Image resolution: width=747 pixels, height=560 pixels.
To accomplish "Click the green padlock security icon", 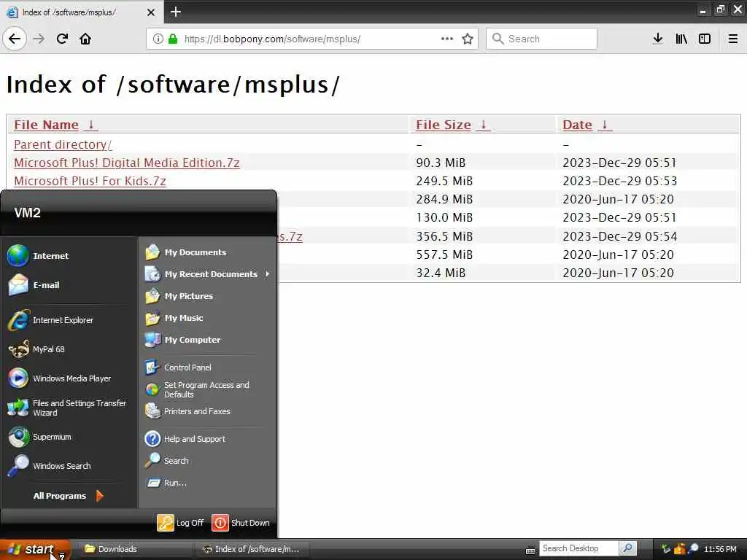I will point(173,39).
